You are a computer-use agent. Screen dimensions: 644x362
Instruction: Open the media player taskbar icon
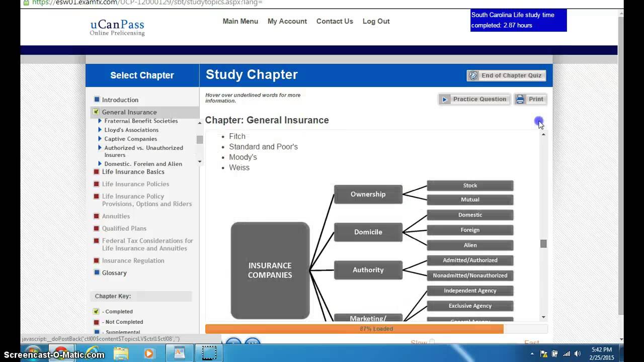[149, 353]
